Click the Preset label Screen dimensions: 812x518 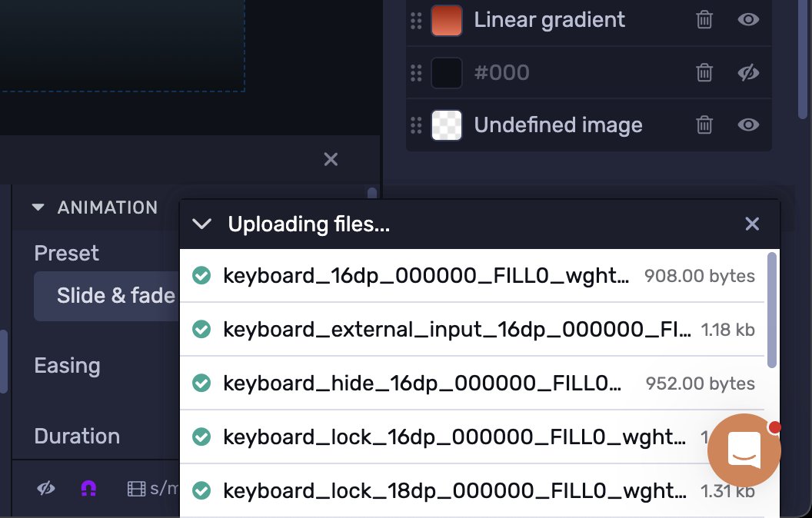66,253
